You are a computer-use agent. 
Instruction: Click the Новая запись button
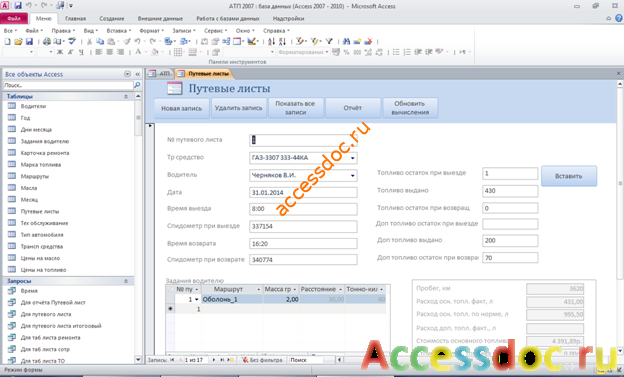(181, 108)
